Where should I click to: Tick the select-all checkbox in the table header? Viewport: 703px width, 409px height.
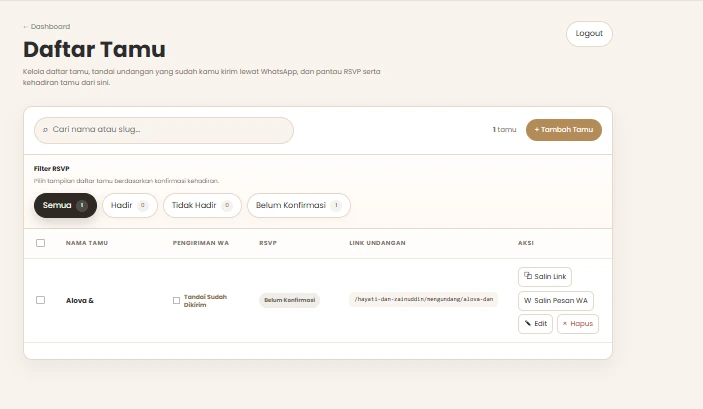coord(40,243)
